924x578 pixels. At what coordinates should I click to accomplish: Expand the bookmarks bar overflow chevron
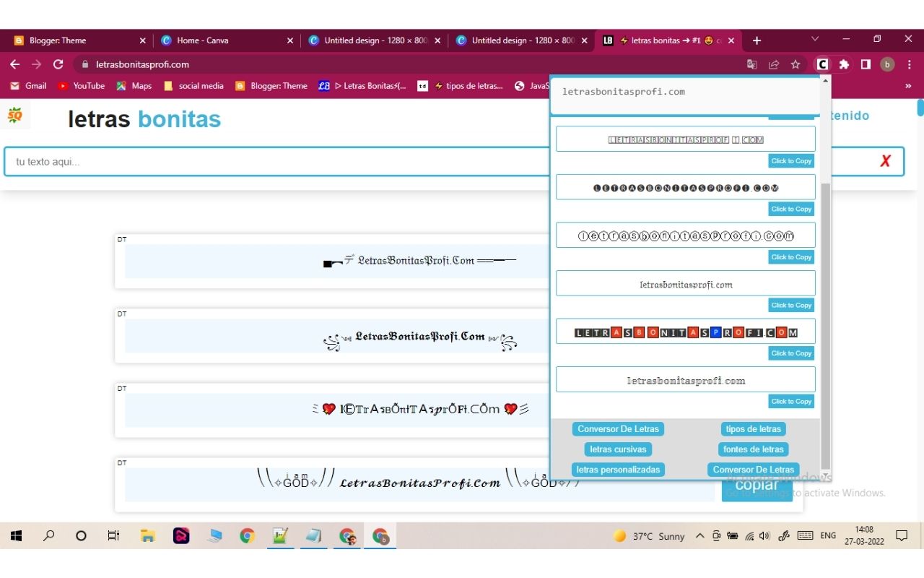[908, 85]
